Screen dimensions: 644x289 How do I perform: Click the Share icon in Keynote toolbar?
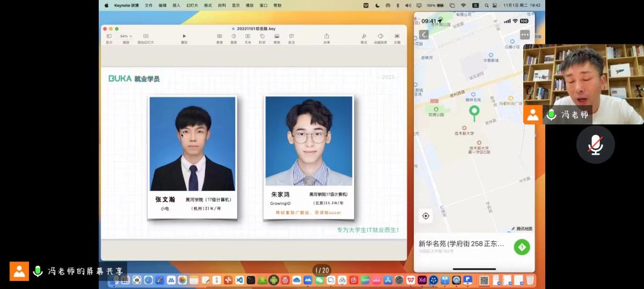pos(326,37)
